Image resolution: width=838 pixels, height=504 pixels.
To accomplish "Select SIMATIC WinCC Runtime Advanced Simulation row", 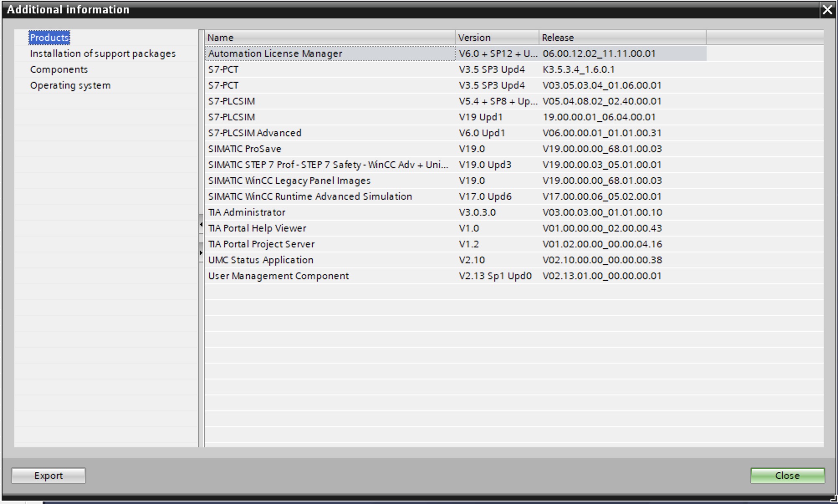I will [x=310, y=196].
